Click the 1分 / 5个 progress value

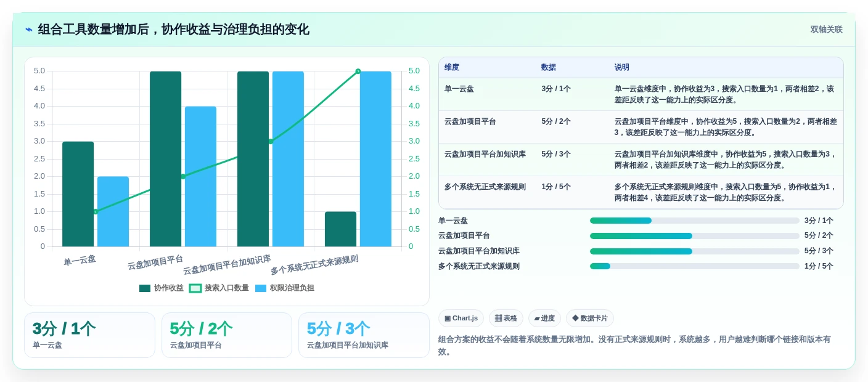(819, 266)
